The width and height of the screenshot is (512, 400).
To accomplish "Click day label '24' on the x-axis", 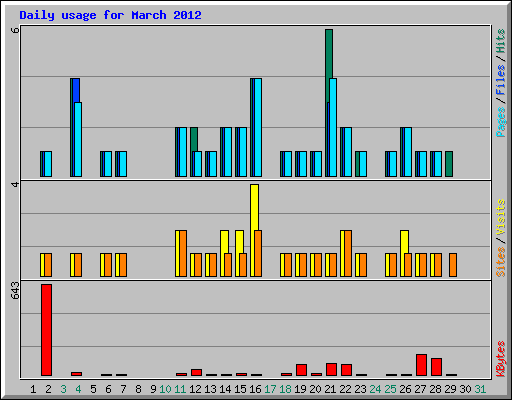I will coord(375,389).
